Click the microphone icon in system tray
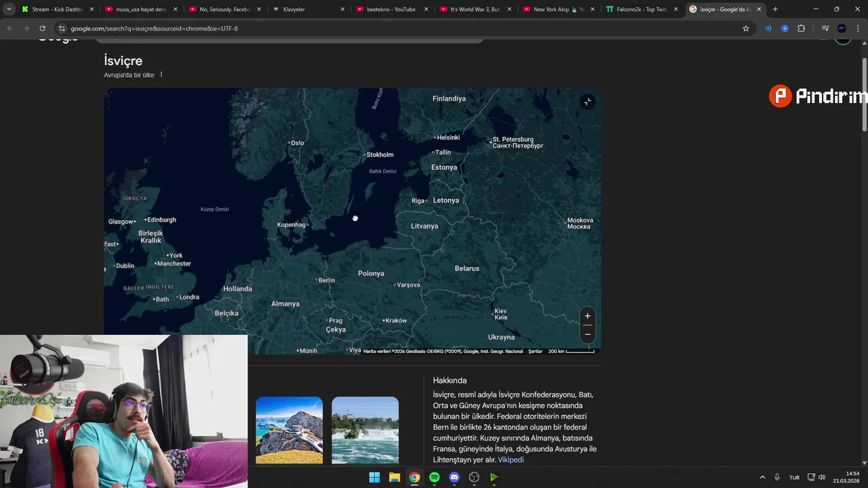 pos(777,477)
